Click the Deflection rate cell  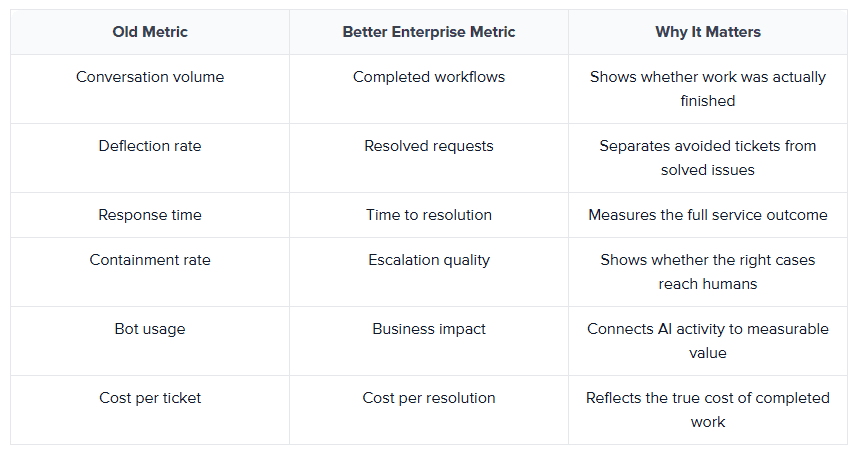point(150,158)
